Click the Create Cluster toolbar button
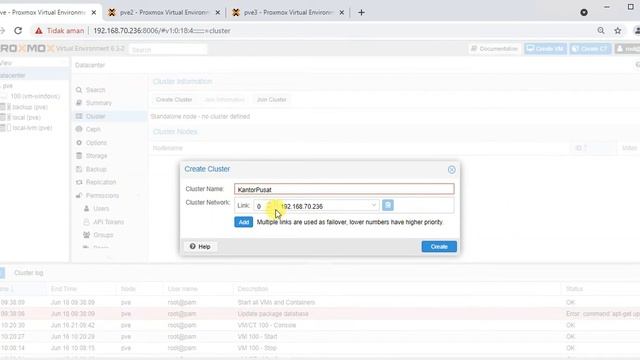 (x=174, y=100)
